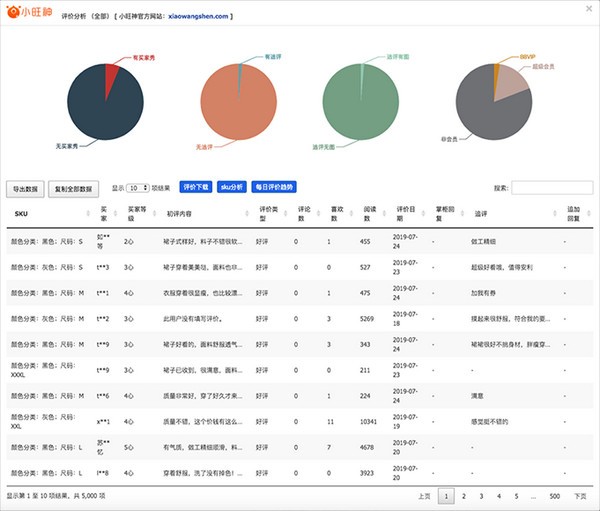Expand the rows-per-page dropdown showing 10
Viewport: 600px width, 511px height.
pyautogui.click(x=138, y=187)
